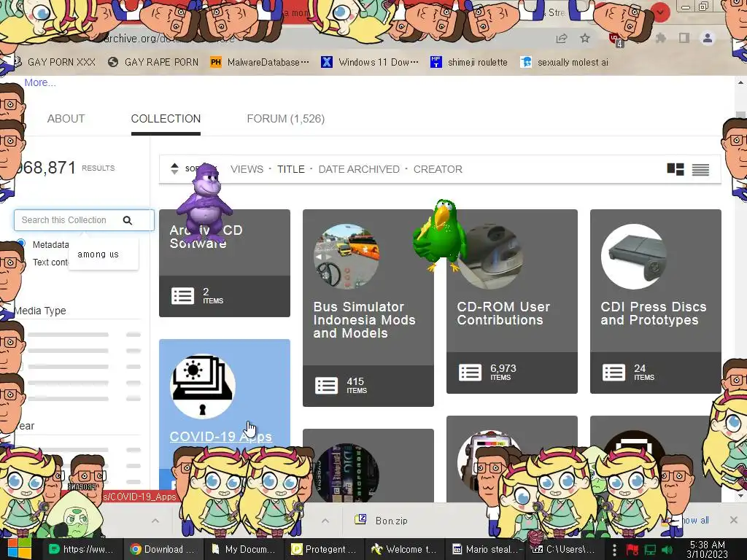The width and height of the screenshot is (747, 560).
Task: Select the Metadata search radio button
Action: (x=21, y=244)
